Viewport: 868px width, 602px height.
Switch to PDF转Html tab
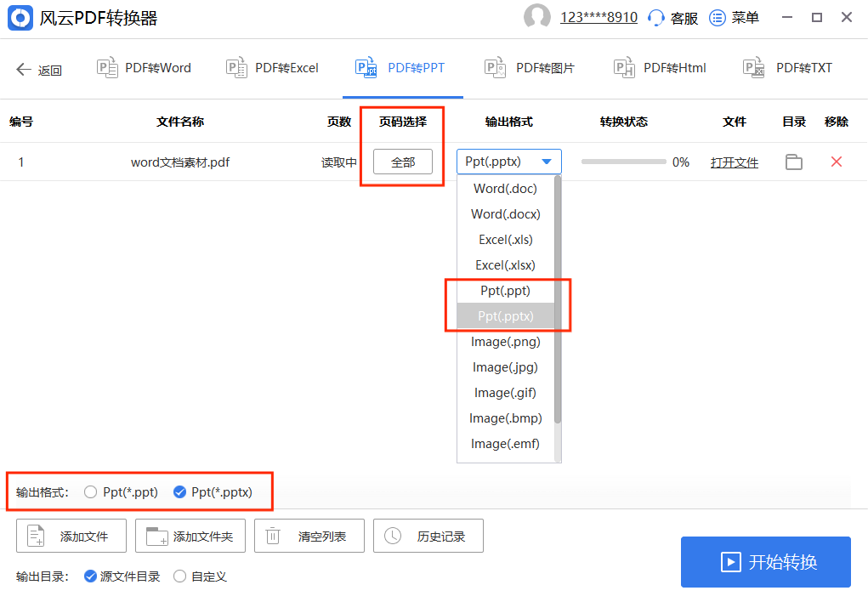[x=675, y=68]
